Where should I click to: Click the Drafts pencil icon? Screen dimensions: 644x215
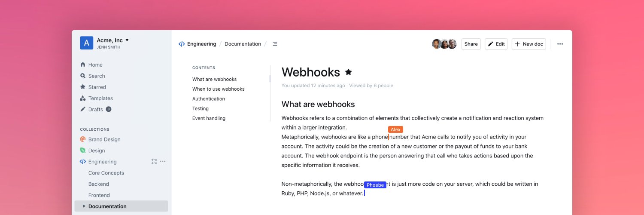coord(83,109)
